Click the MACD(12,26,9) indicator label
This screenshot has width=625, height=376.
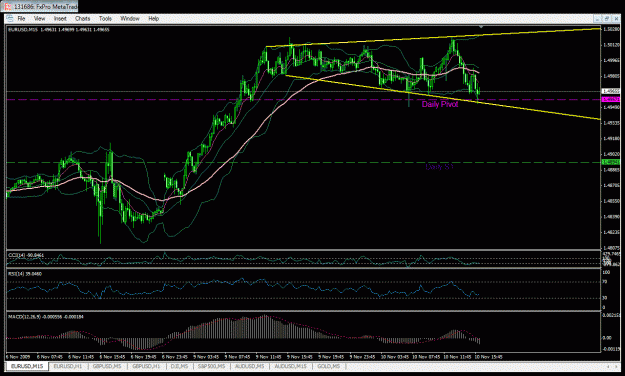click(46, 317)
